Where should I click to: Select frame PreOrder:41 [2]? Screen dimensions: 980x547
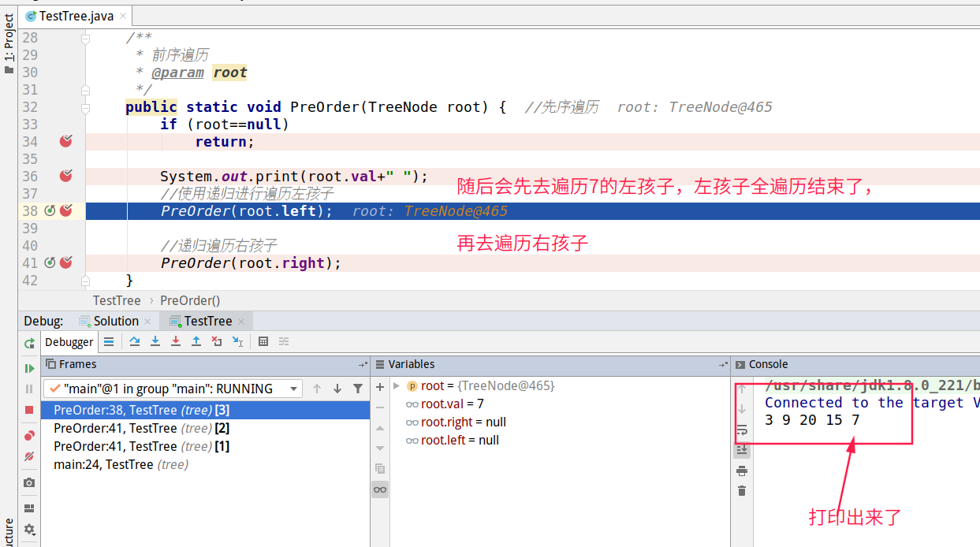pyautogui.click(x=205, y=428)
